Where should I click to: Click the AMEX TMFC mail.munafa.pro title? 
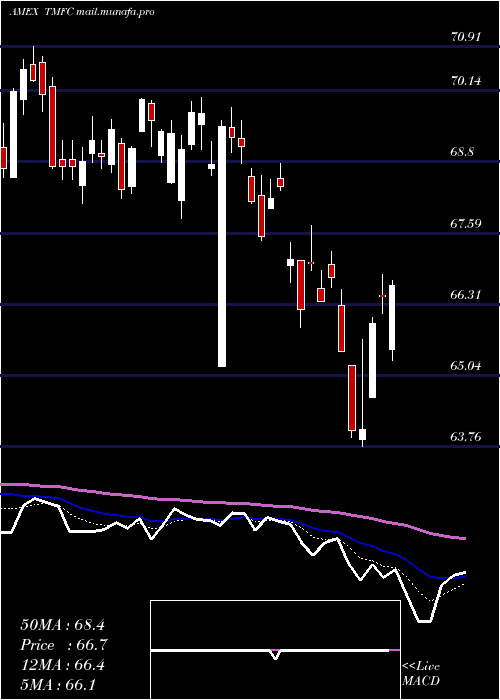coord(82,12)
